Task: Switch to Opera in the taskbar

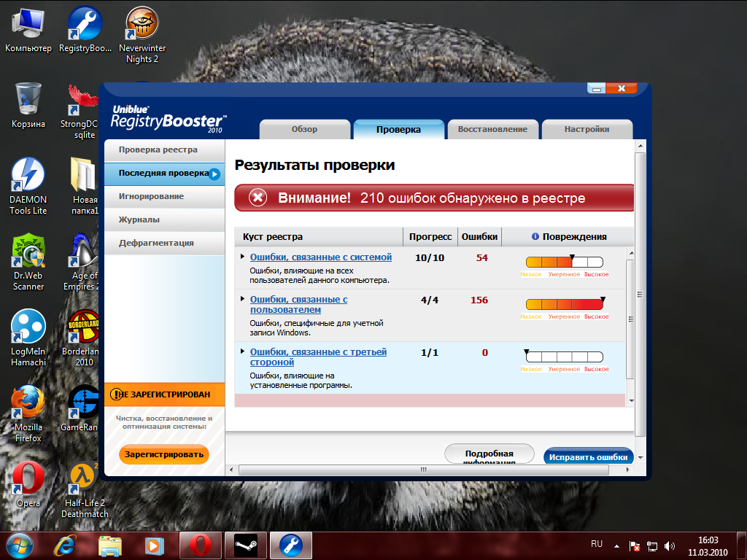Action: tap(201, 545)
